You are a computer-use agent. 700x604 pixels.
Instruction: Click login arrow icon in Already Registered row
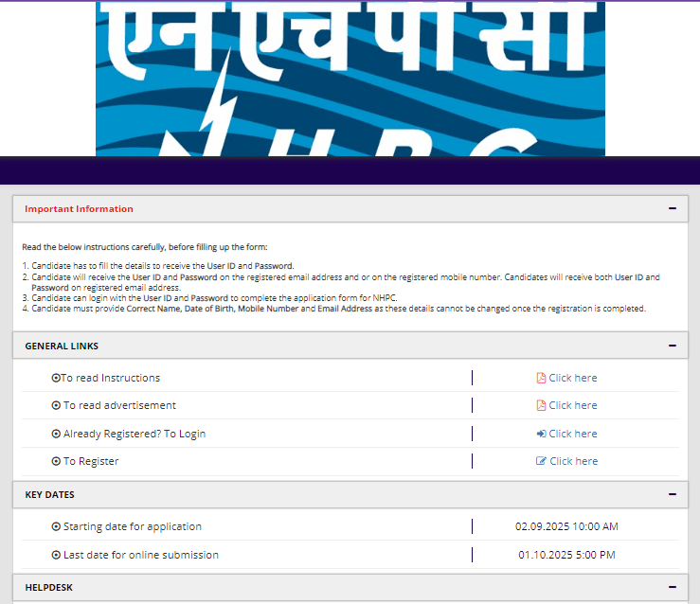[x=541, y=434]
